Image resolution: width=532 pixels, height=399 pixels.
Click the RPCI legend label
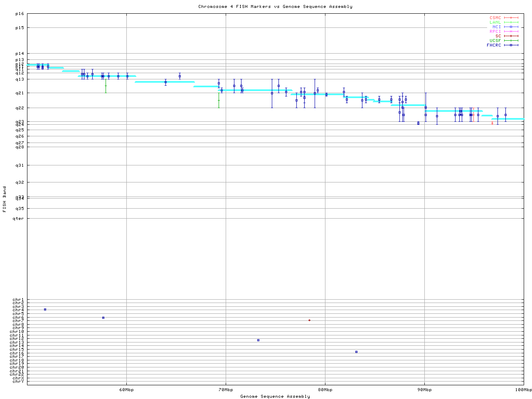495,32
